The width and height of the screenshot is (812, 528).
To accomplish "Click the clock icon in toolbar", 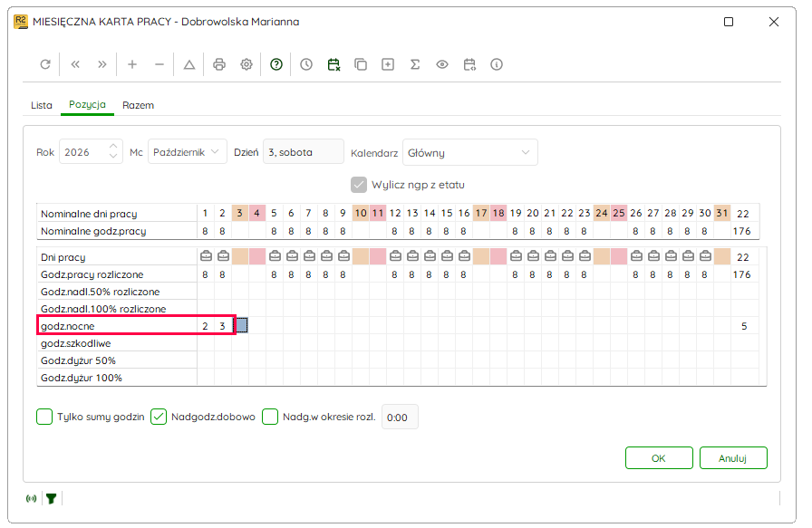I will [306, 64].
